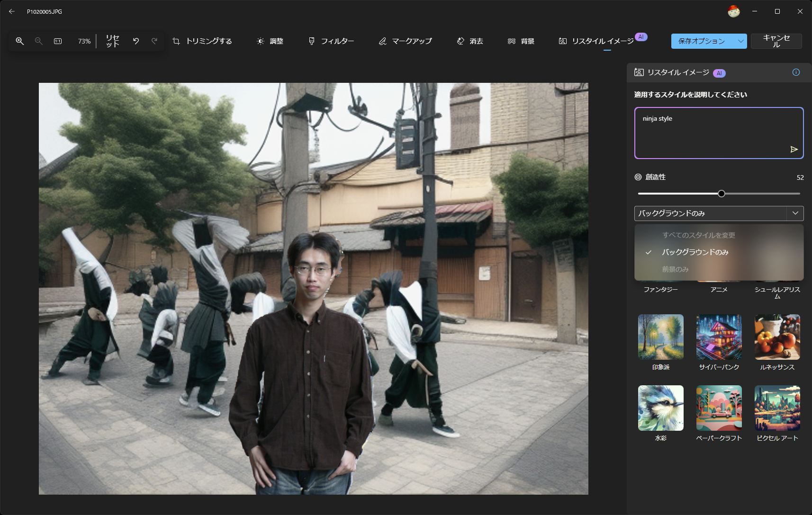Open the マークアップ markup tab
This screenshot has height=515, width=812.
point(406,41)
